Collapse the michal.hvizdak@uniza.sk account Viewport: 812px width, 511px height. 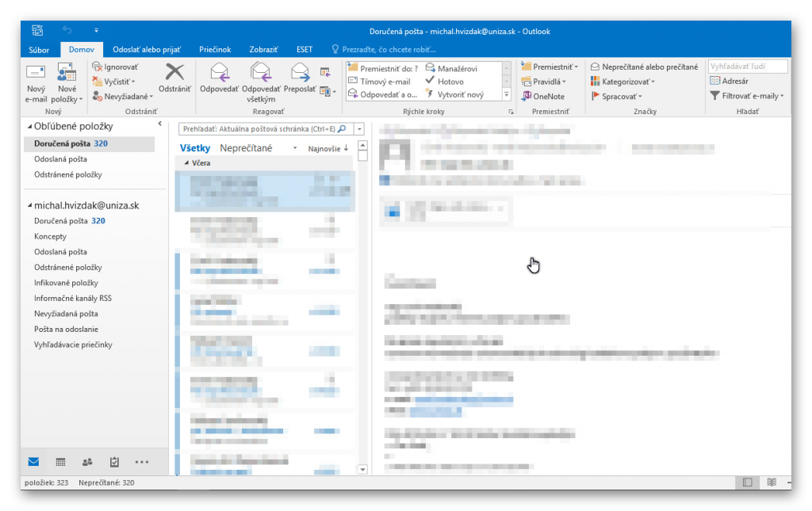coord(29,205)
